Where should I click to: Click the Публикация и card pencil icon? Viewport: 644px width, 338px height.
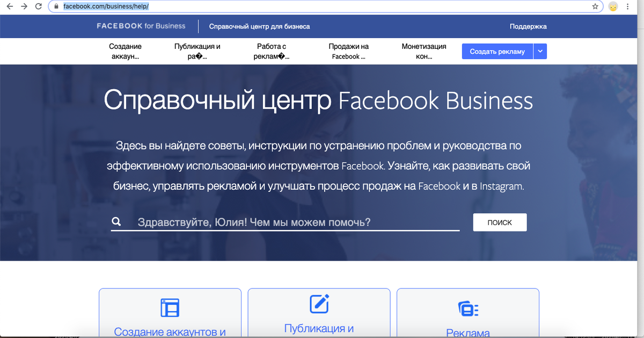tap(319, 304)
